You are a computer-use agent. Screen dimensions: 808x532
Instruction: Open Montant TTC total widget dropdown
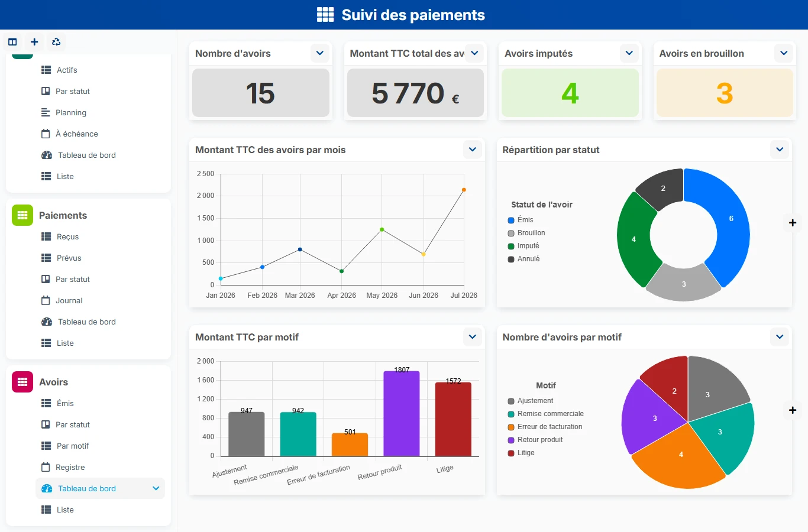click(474, 53)
